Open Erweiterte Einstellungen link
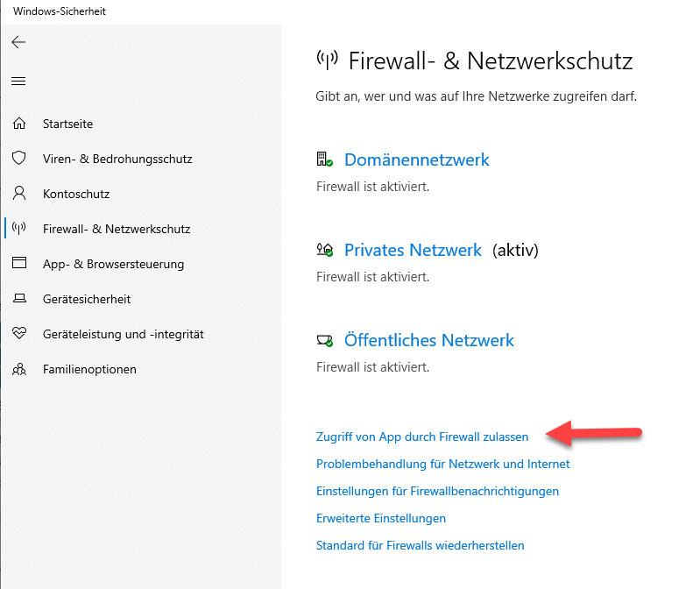 pos(380,518)
